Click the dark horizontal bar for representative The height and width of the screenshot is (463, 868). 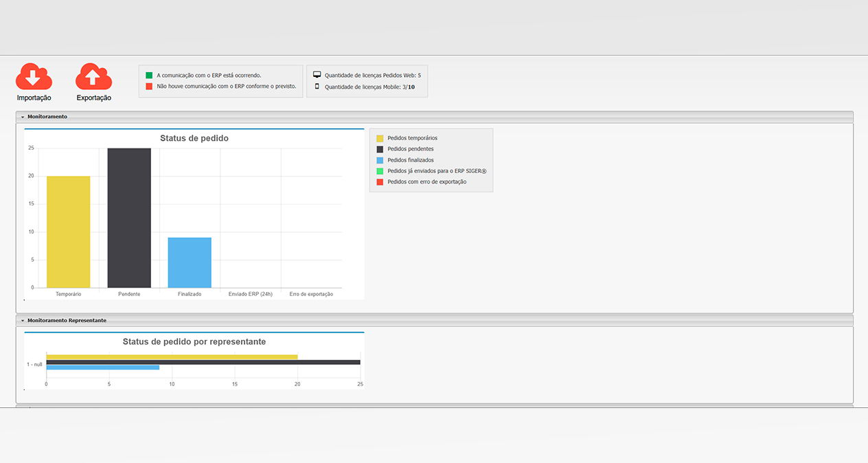(x=203, y=362)
